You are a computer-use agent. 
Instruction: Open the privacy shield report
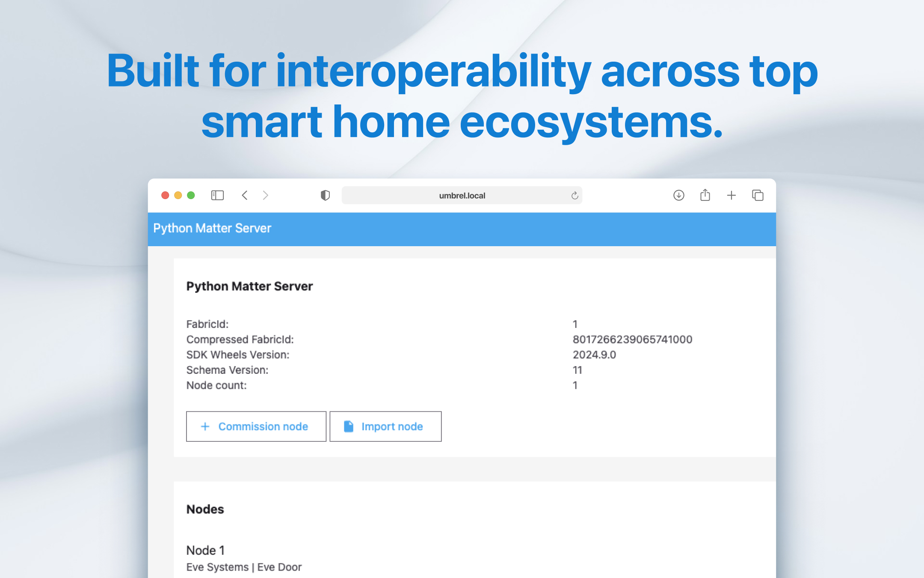(325, 195)
